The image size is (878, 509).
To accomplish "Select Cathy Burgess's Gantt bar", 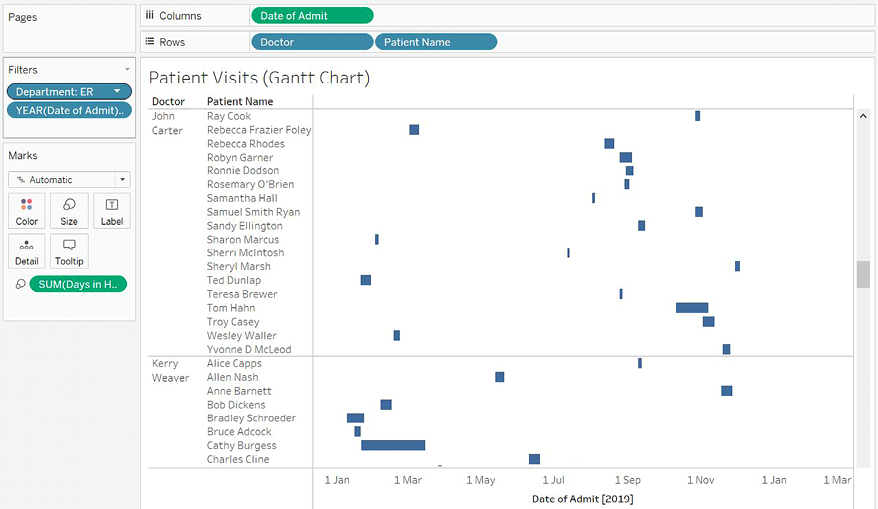I will pyautogui.click(x=393, y=446).
